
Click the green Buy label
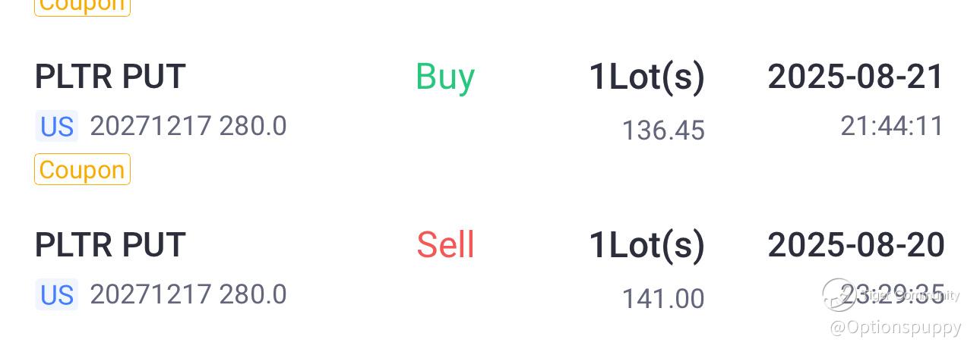(x=445, y=77)
